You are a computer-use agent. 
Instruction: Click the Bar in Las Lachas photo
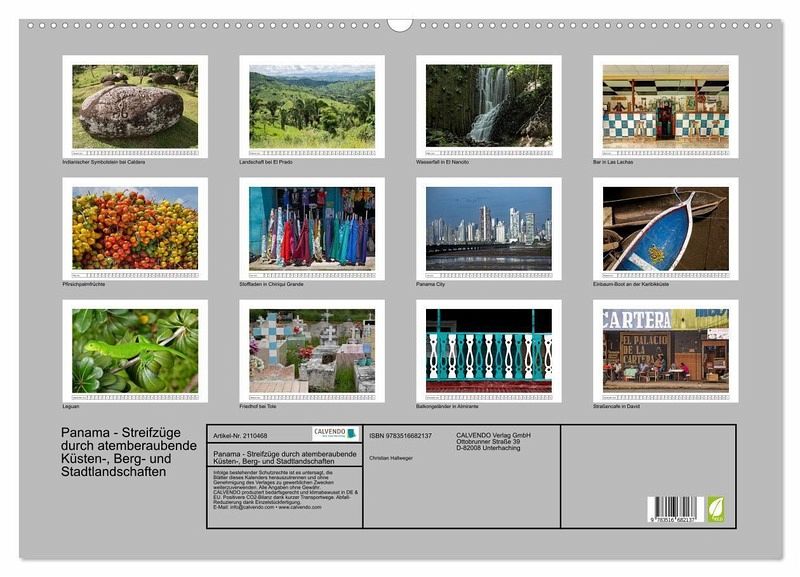666,107
